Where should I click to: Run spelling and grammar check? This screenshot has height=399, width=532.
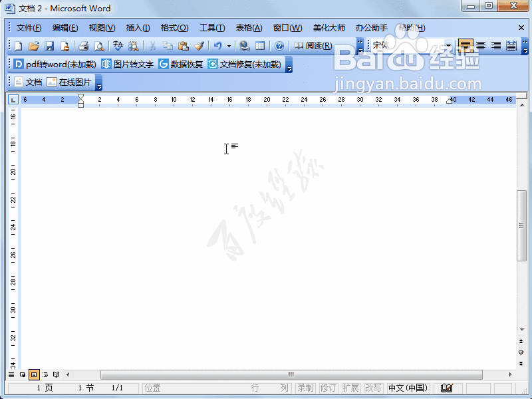[117, 46]
